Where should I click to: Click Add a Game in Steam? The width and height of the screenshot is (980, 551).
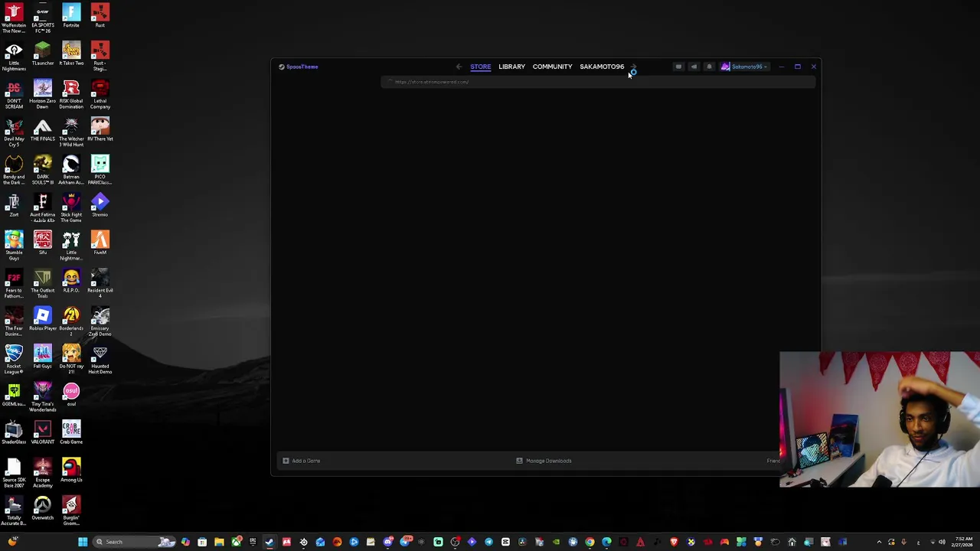pos(301,461)
